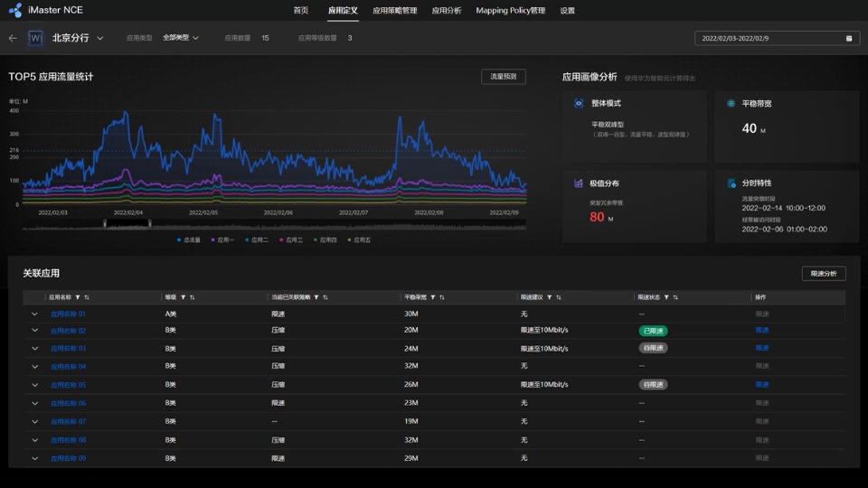
Task: Click the filter icon on 应用名称 column
Action: pyautogui.click(x=78, y=297)
